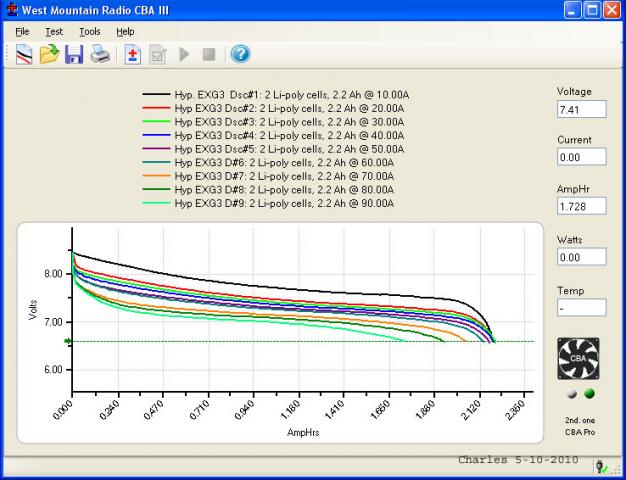
Task: Click the New Graph toolbar icon
Action: click(x=23, y=55)
